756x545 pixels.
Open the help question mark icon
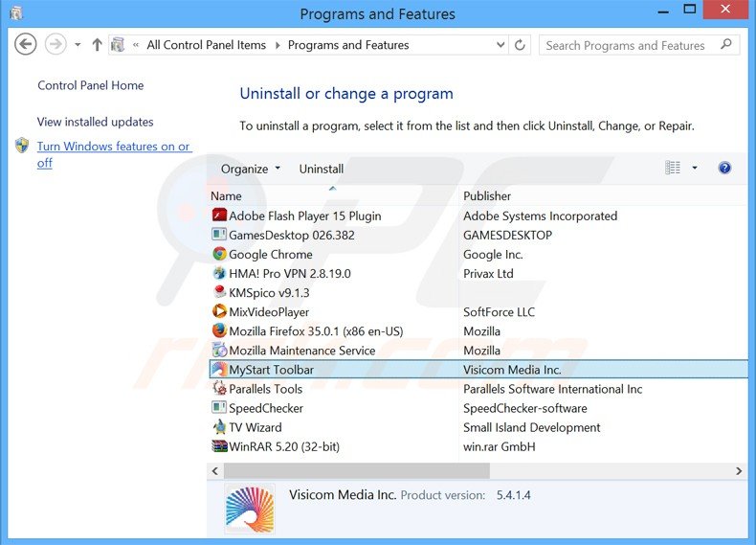(x=724, y=168)
